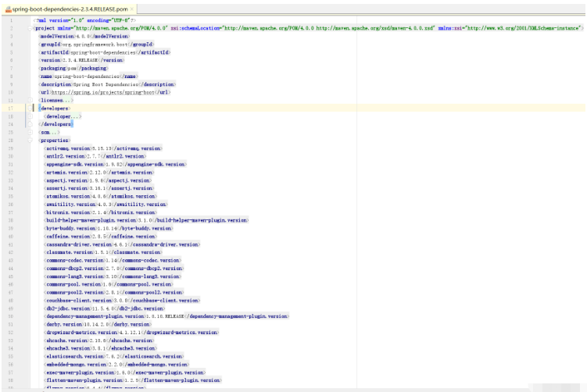Screen dimensions: 587x392
Task: Select the spring-boot-dependencies-2.3.4.RELEASE.pom tab
Action: click(70, 9)
